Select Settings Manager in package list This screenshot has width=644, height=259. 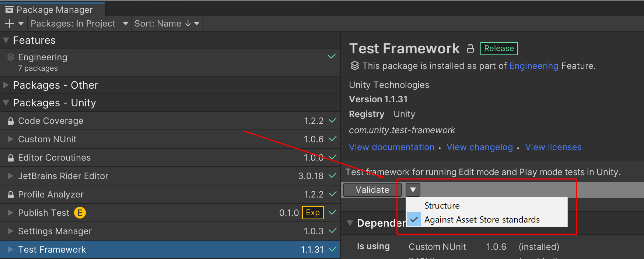(55, 231)
